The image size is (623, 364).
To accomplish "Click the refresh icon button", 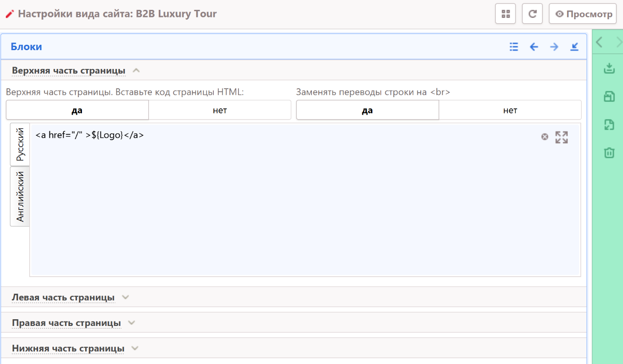I will [x=532, y=14].
